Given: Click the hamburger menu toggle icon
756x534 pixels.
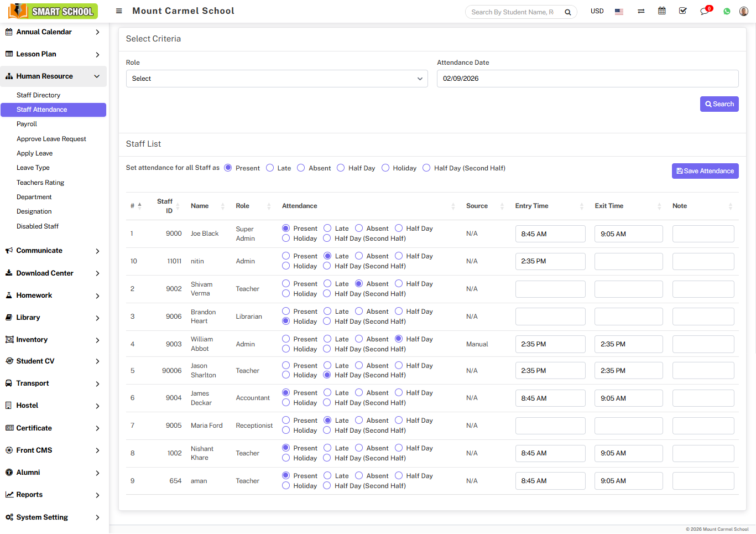Looking at the screenshot, I should pyautogui.click(x=119, y=11).
